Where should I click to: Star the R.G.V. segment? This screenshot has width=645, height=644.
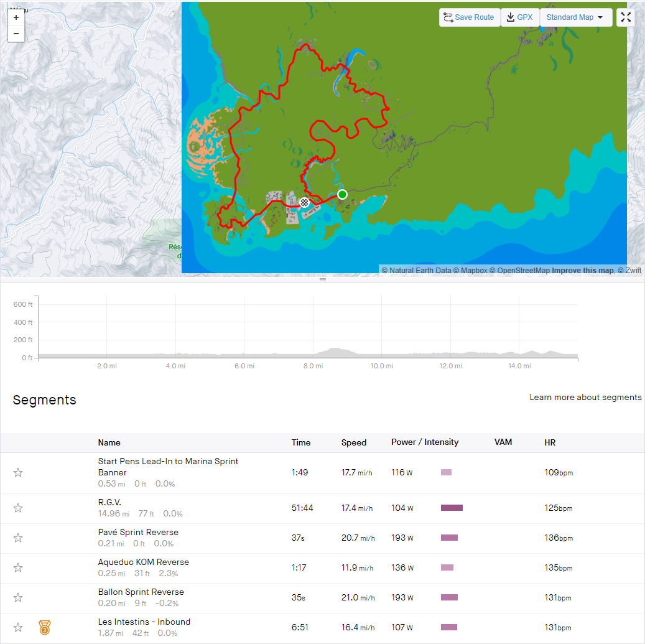(x=17, y=508)
